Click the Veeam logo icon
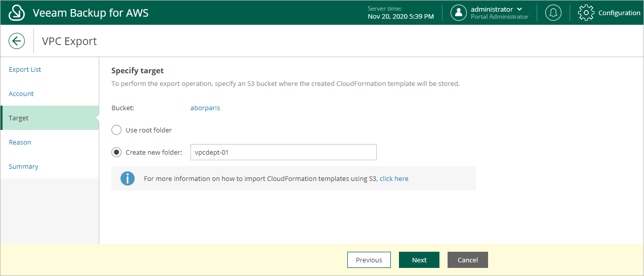The width and height of the screenshot is (644, 276). coord(17,13)
